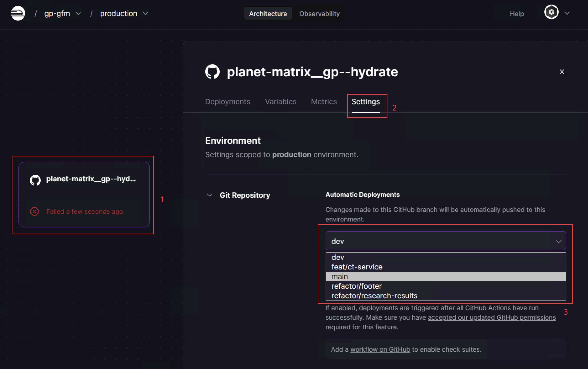588x369 pixels.
Task: Expand the account menu chevron
Action: (567, 13)
